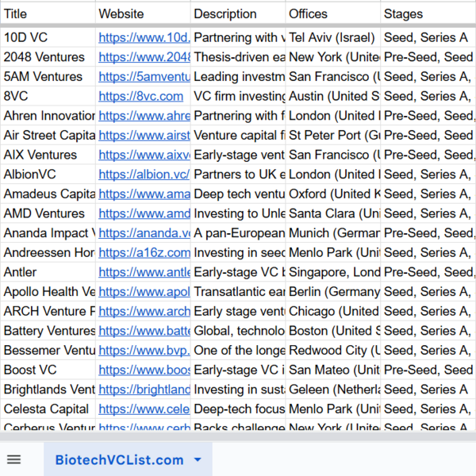
Task: Open the Antler website link
Action: [x=144, y=272]
